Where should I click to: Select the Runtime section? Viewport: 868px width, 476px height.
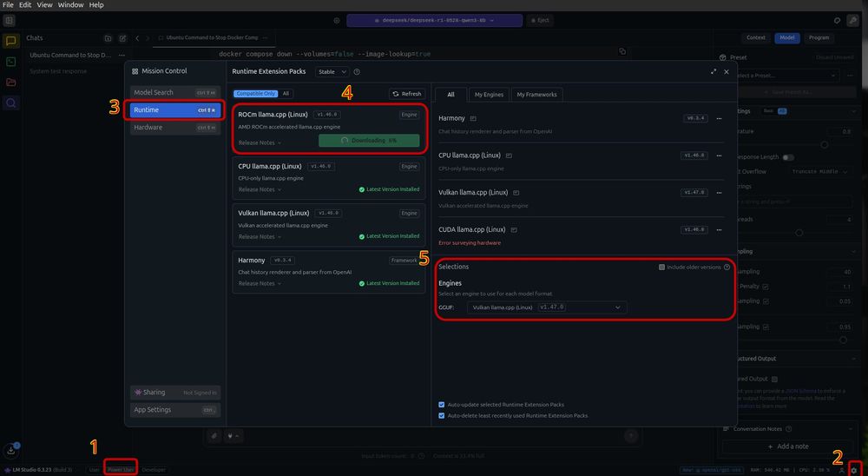pos(175,110)
